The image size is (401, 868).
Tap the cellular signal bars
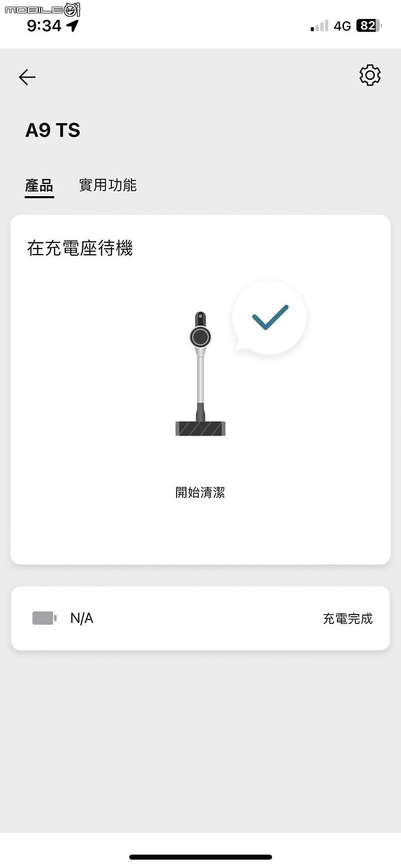pos(320,26)
